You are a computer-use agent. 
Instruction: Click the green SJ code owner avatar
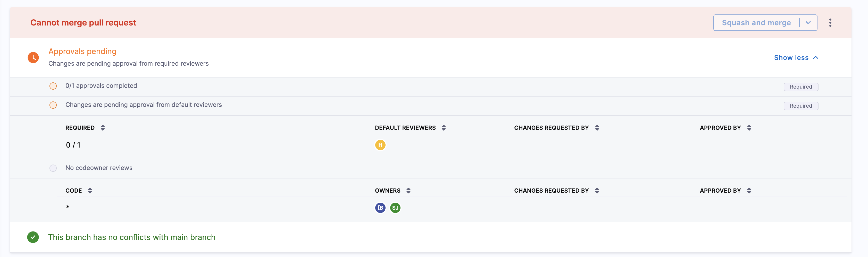[x=395, y=208]
